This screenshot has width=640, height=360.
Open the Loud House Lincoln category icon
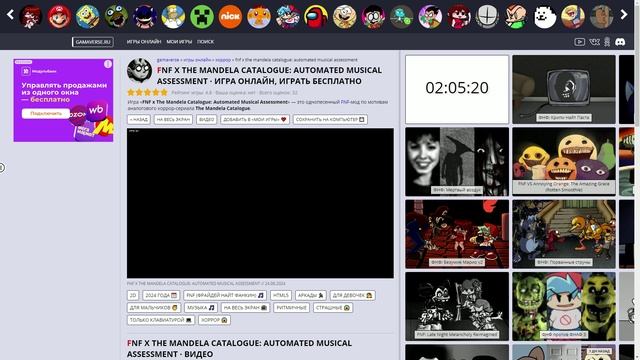coord(344,17)
